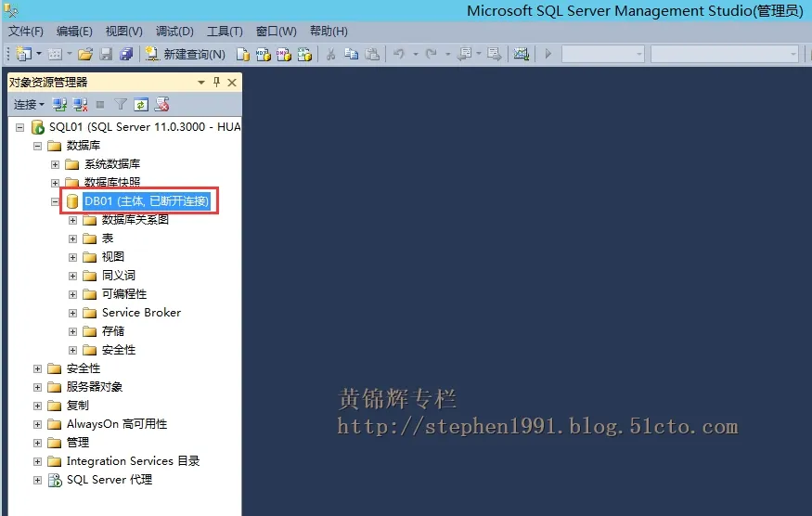The width and height of the screenshot is (812, 516).
Task: Open the Undo history dropdown arrow
Action: (416, 54)
